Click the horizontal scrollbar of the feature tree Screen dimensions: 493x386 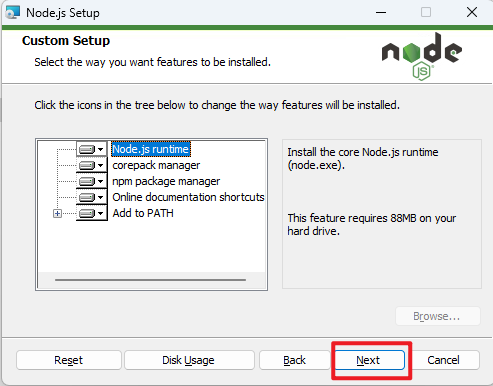tap(150, 280)
